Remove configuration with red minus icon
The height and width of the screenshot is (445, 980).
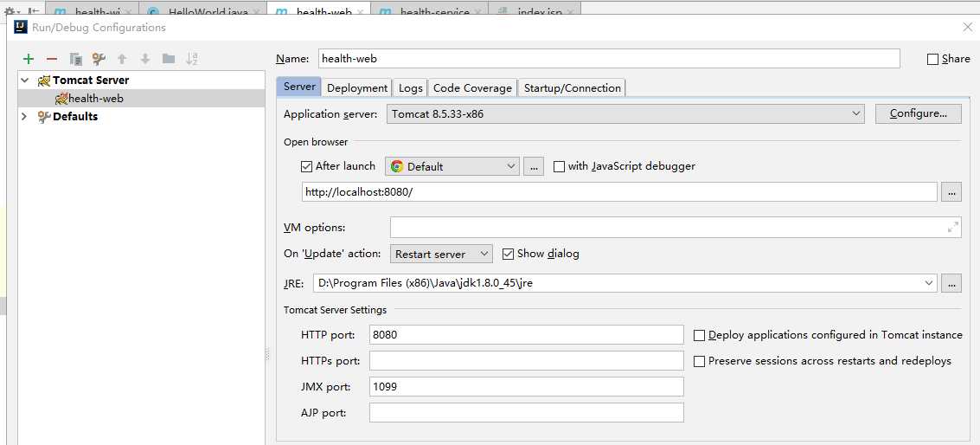coord(52,59)
